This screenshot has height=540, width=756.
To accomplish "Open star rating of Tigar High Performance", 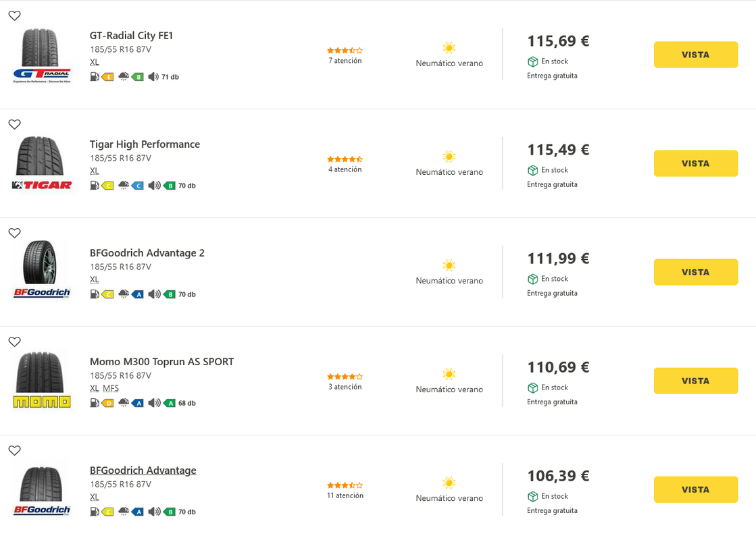I will [x=345, y=159].
